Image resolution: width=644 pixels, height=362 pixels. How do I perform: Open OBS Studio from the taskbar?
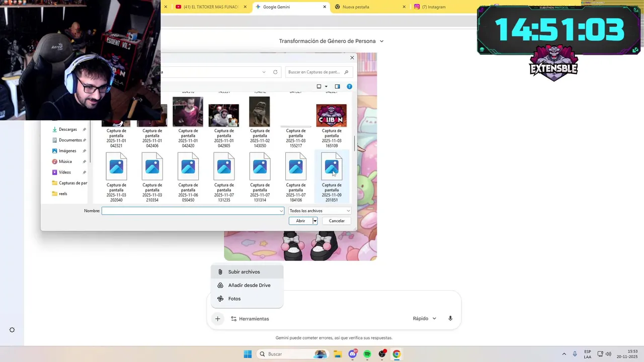(x=382, y=354)
